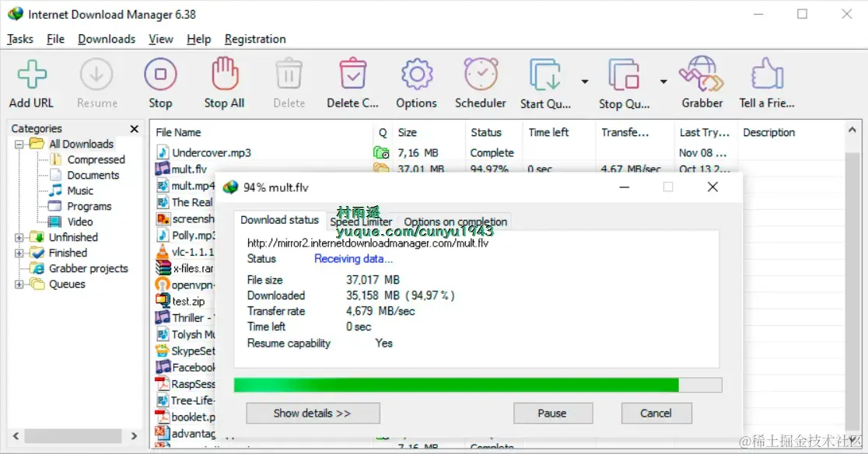
Task: Click the right arrow of Categories scrollbar
Action: (x=134, y=436)
